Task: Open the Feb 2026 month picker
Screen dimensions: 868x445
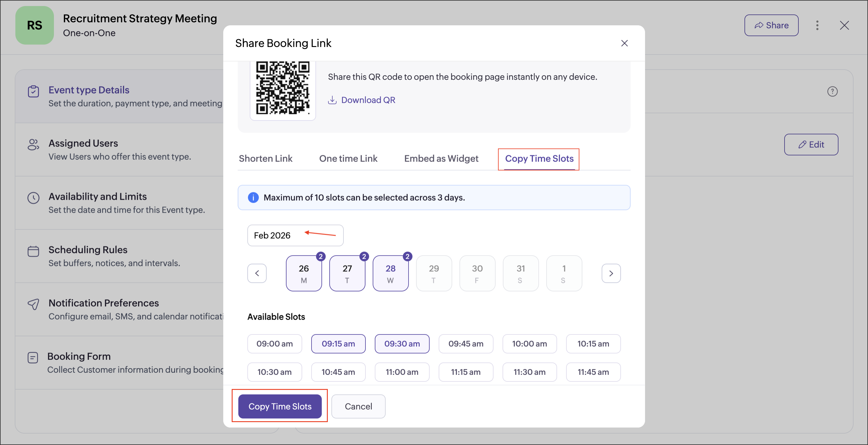Action: (295, 236)
